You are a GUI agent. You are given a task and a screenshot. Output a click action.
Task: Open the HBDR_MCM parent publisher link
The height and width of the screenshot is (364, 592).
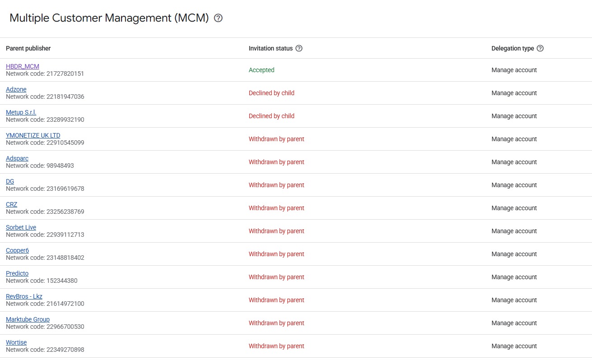pyautogui.click(x=23, y=66)
